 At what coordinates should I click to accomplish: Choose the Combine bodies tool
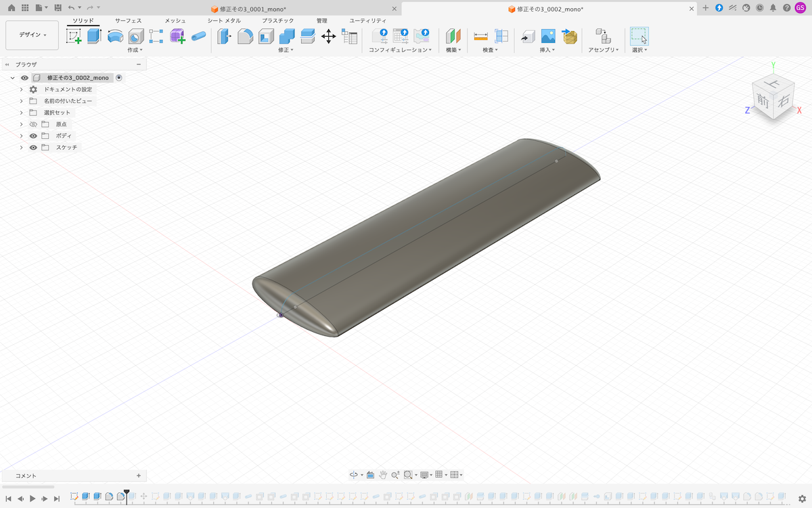coord(287,37)
